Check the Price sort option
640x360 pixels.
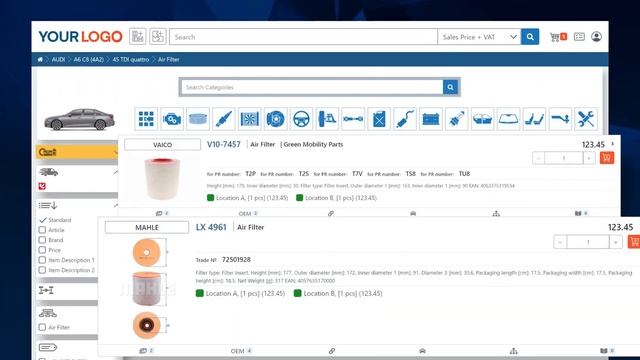coord(42,250)
